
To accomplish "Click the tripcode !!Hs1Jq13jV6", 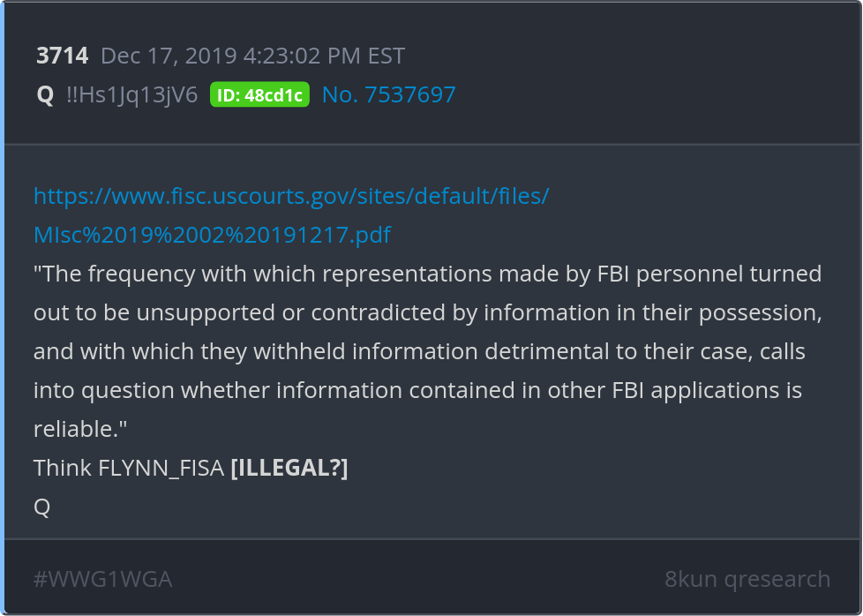I will (131, 94).
